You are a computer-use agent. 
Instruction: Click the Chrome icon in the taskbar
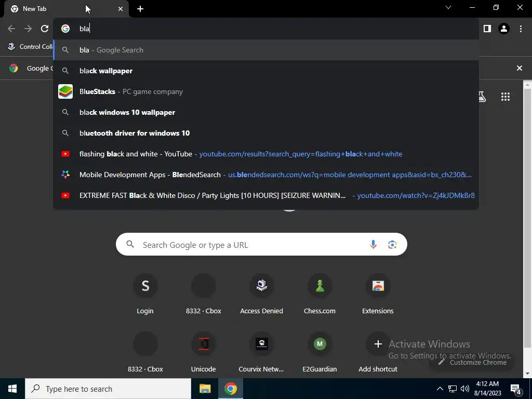pos(230,389)
